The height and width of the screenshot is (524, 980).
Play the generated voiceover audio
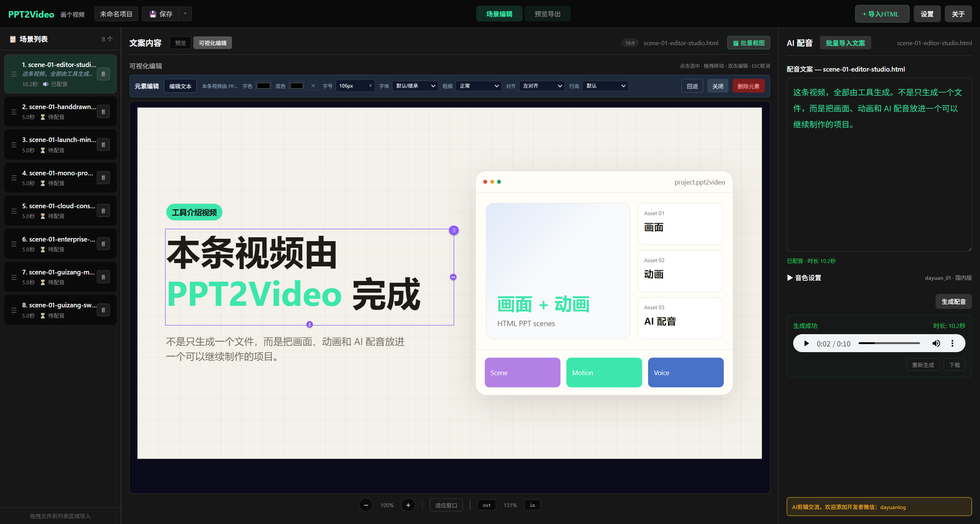tap(807, 343)
